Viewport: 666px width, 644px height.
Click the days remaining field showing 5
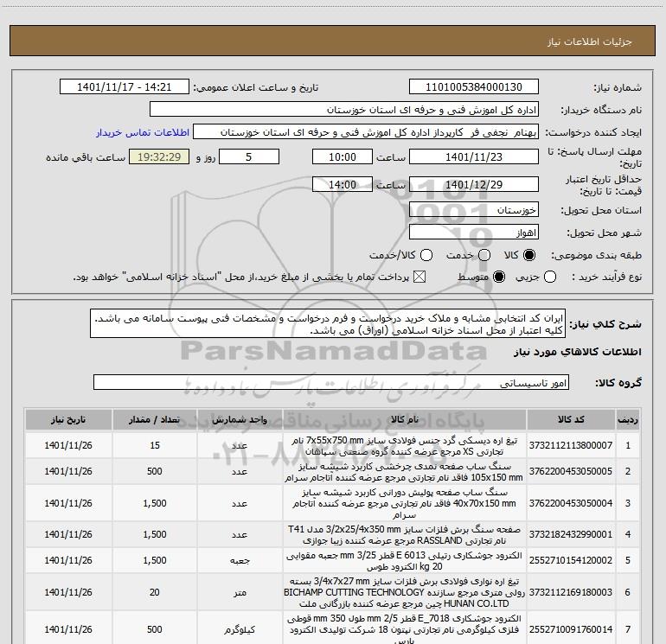pos(249,156)
